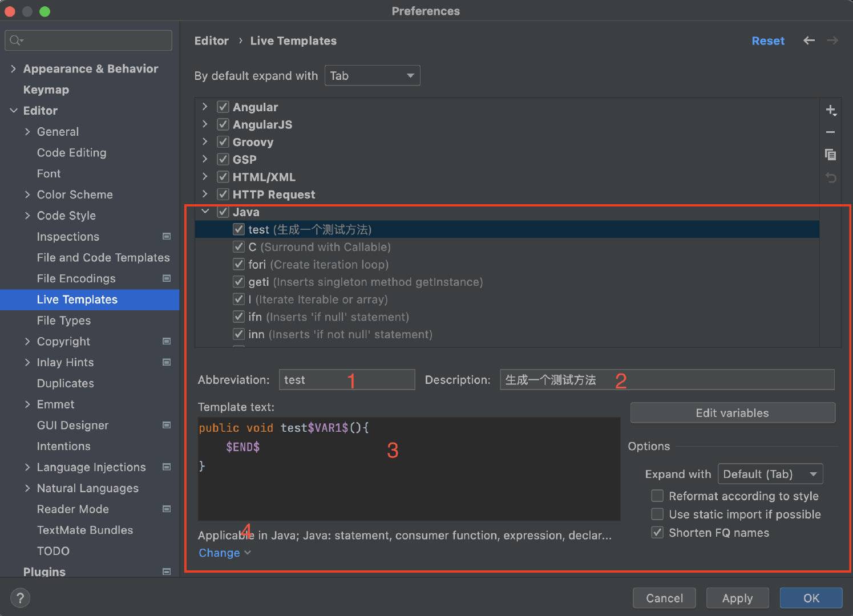Click the forward arrow next to Reset

click(832, 40)
